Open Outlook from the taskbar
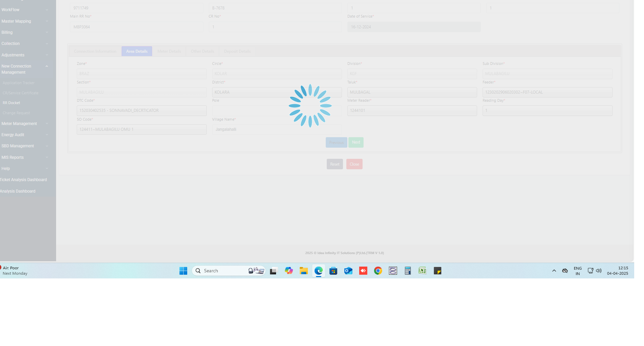The height and width of the screenshot is (346, 644). (348, 271)
